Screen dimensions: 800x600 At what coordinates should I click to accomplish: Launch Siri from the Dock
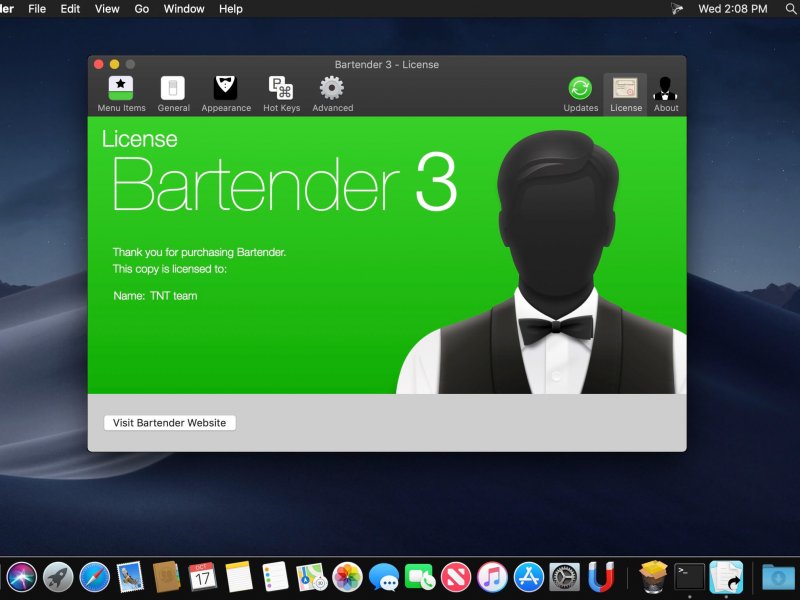pyautogui.click(x=21, y=577)
